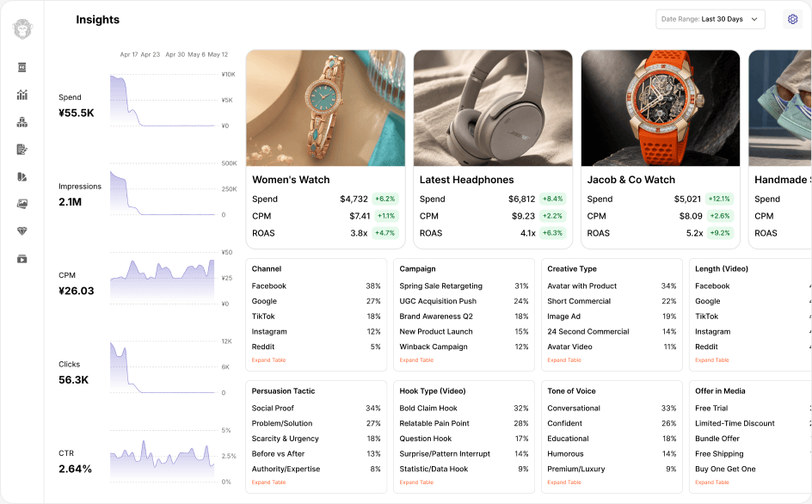This screenshot has width=812, height=504.
Task: Select Bold Claim Hook row
Action: tap(464, 409)
